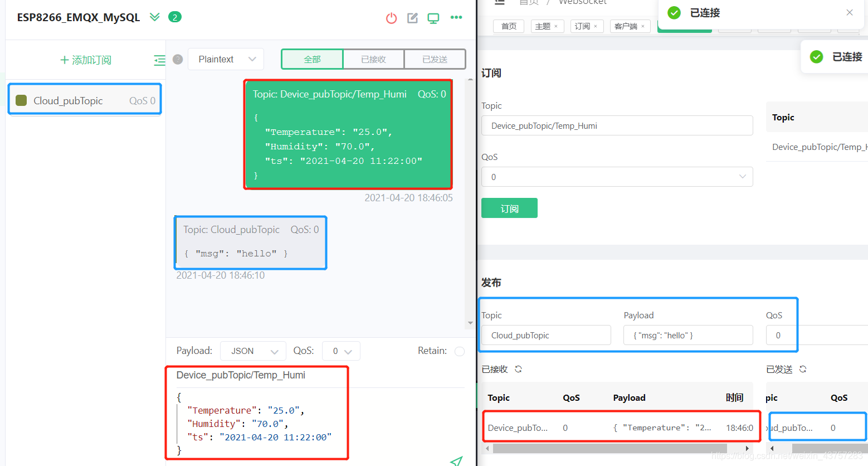This screenshot has height=466, width=868.
Task: Click message timestamp 2021-04-20 18:46:05
Action: coord(408,198)
